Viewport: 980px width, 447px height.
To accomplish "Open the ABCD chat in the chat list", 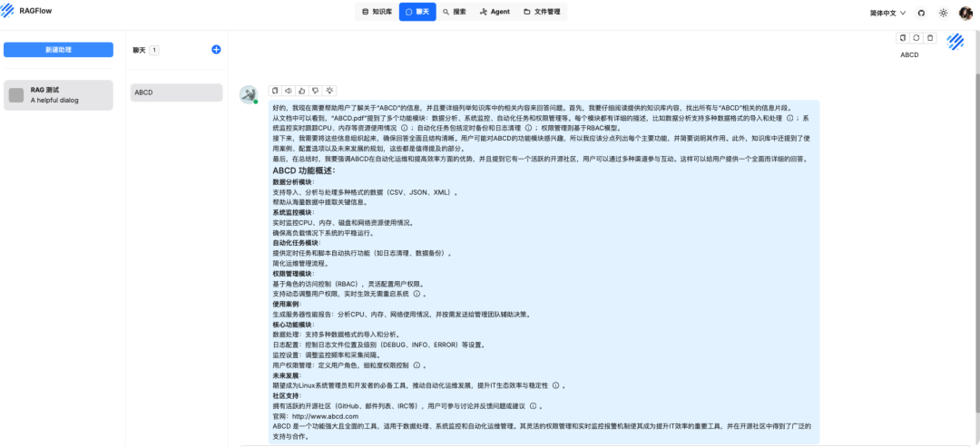I will click(x=176, y=92).
